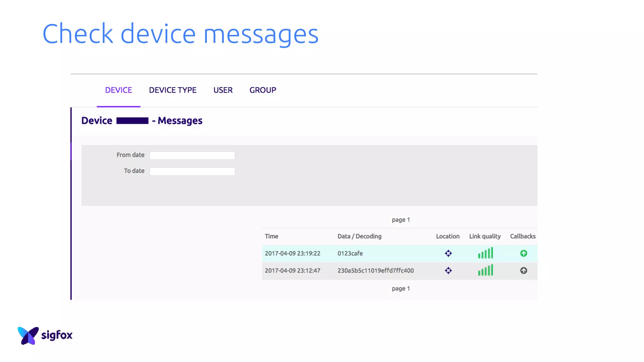Select the 0123cafe data value
This screenshot has height=362, width=644.
(350, 253)
